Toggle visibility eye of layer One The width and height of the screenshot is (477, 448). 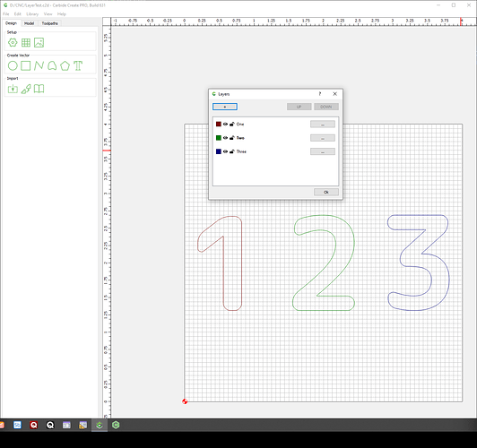coord(225,124)
